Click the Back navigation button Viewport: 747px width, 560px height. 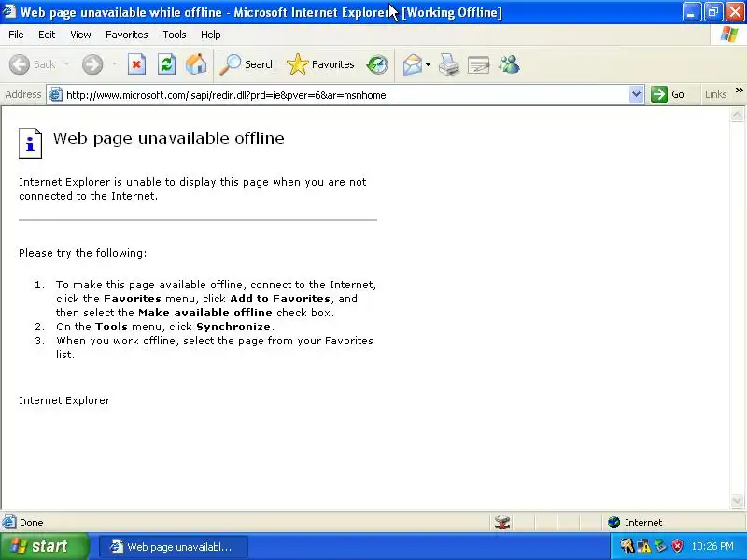point(33,64)
